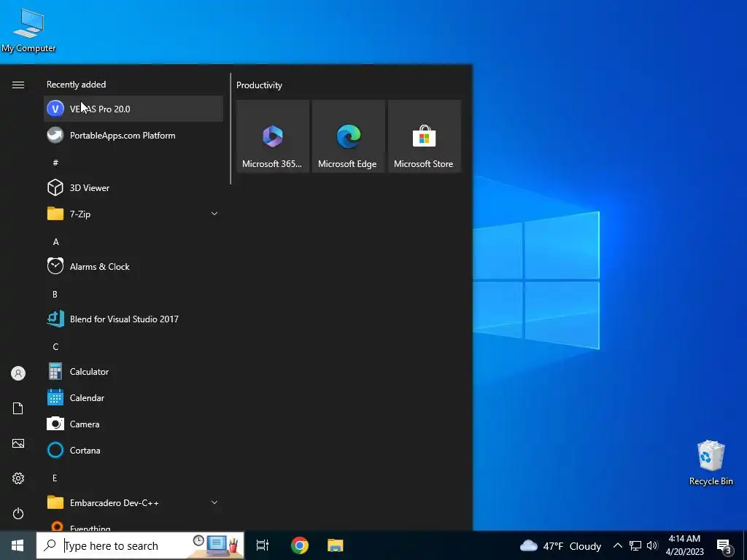Viewport: 747px width, 560px height.
Task: Click the Start menu app list scrollbar
Action: [x=231, y=128]
